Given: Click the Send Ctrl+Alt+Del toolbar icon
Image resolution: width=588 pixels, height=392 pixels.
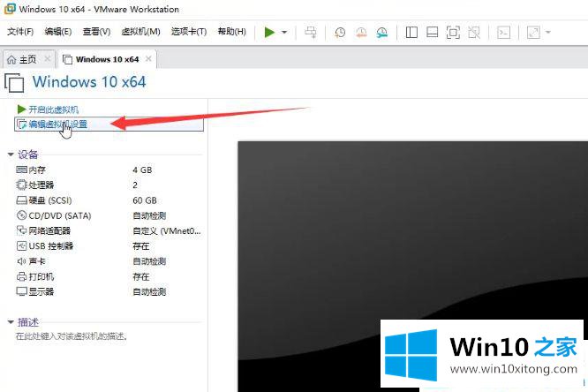Looking at the screenshot, I should click(311, 33).
